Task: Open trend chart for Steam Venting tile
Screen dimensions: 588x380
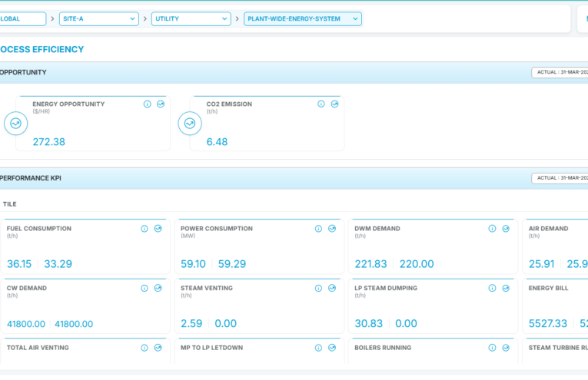Action: click(x=332, y=289)
